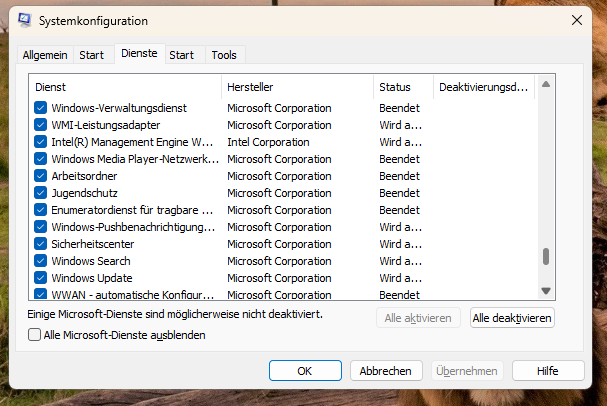This screenshot has width=607, height=406.
Task: Sort services by the Hersteller column
Action: pos(297,87)
